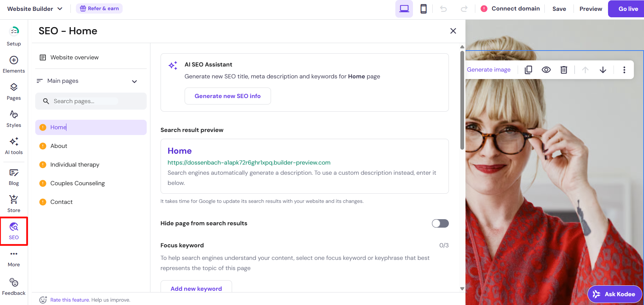Open AI tools in the sidebar

14,146
